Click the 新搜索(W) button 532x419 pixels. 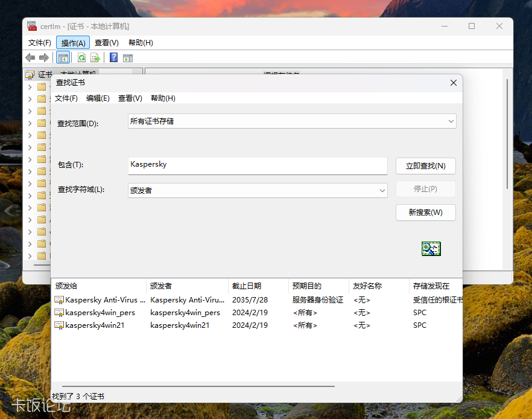click(x=425, y=213)
